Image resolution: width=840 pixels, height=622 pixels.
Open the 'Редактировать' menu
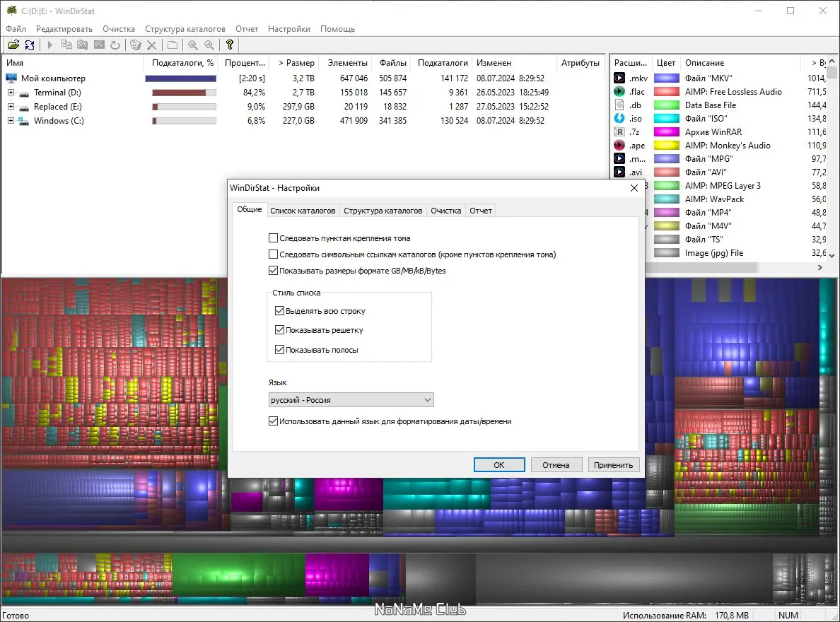click(x=64, y=29)
